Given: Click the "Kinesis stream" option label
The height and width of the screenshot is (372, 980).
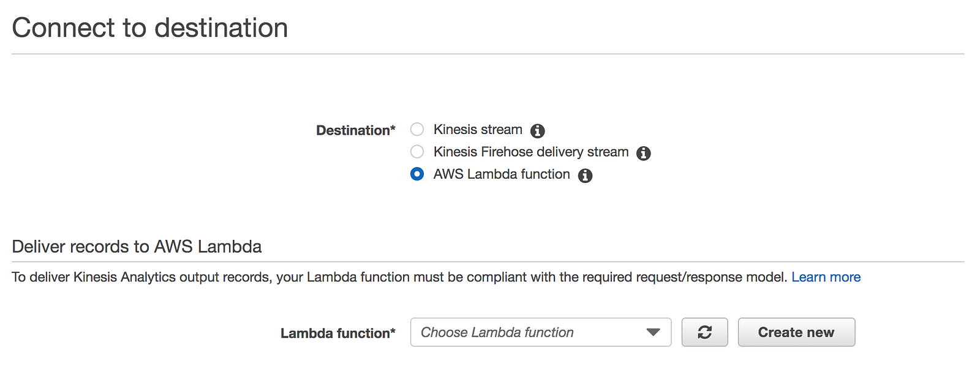Looking at the screenshot, I should pyautogui.click(x=478, y=130).
